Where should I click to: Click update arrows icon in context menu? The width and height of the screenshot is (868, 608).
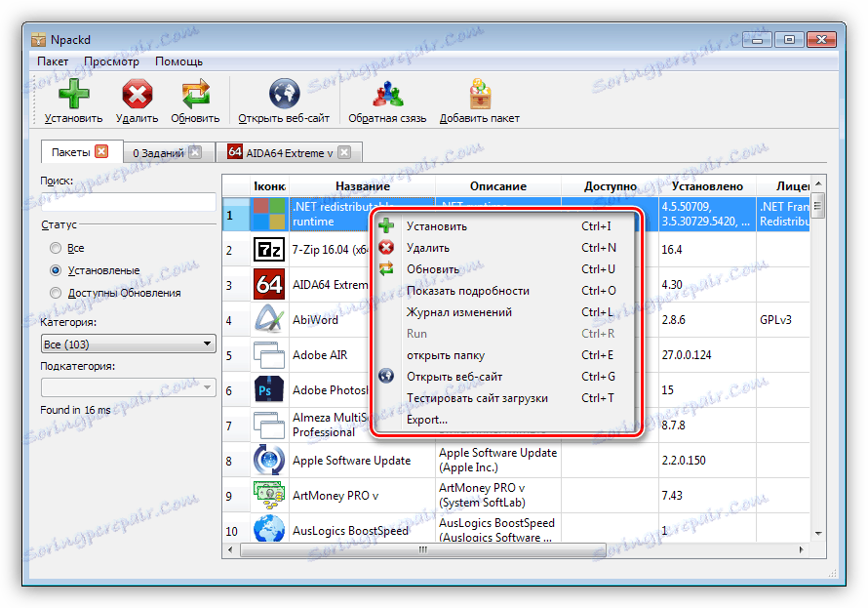point(386,268)
